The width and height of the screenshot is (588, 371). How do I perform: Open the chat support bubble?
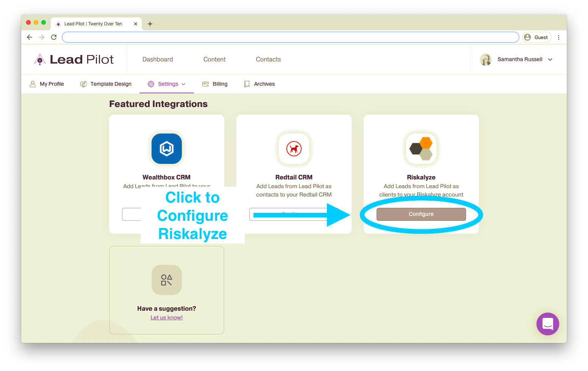548,324
